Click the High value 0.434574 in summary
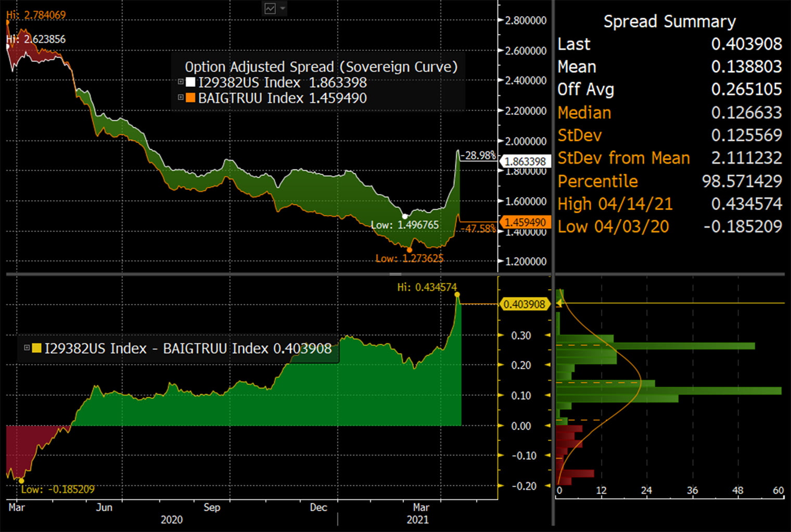This screenshot has height=532, width=791. [746, 204]
